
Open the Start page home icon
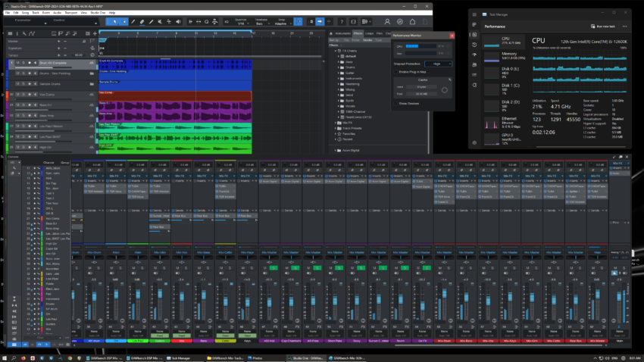[x=412, y=22]
